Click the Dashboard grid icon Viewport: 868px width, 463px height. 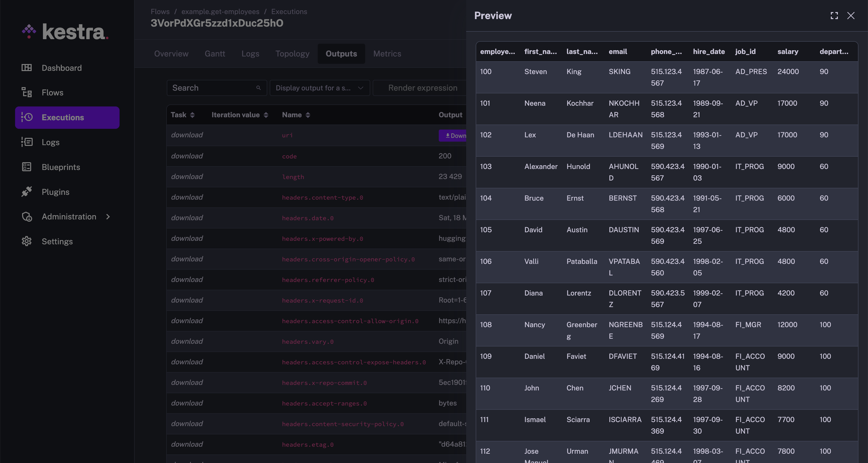point(27,68)
